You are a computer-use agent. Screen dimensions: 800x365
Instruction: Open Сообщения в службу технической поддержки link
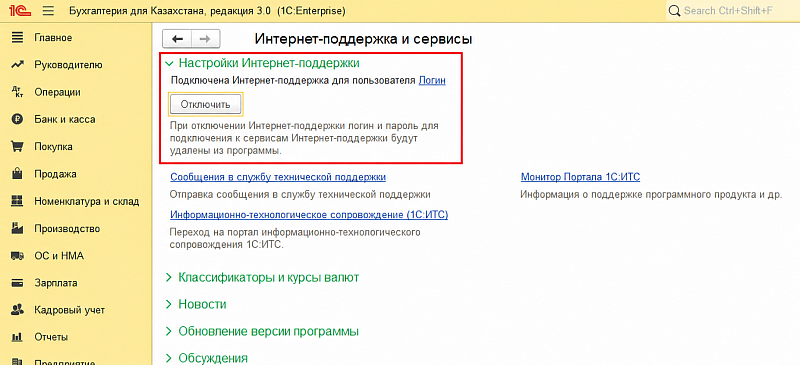pyautogui.click(x=278, y=177)
